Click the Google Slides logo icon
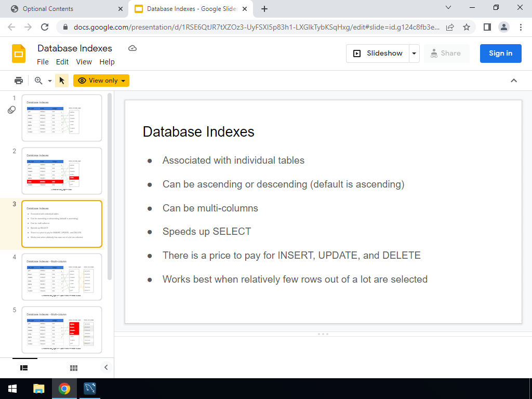 point(19,54)
